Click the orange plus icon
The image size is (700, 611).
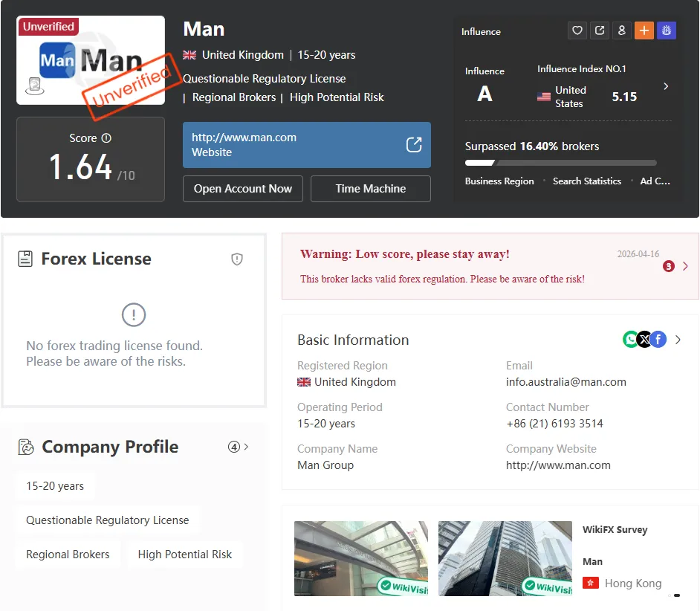644,30
